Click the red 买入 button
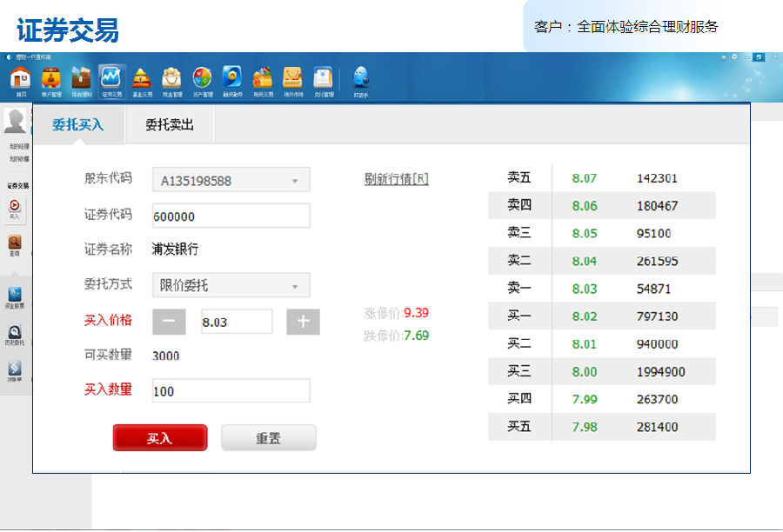 coord(159,437)
